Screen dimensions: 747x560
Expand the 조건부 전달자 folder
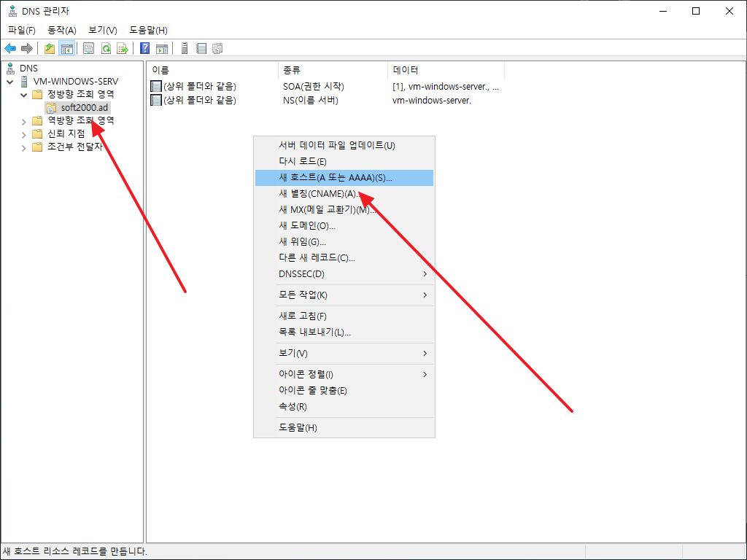click(x=23, y=147)
